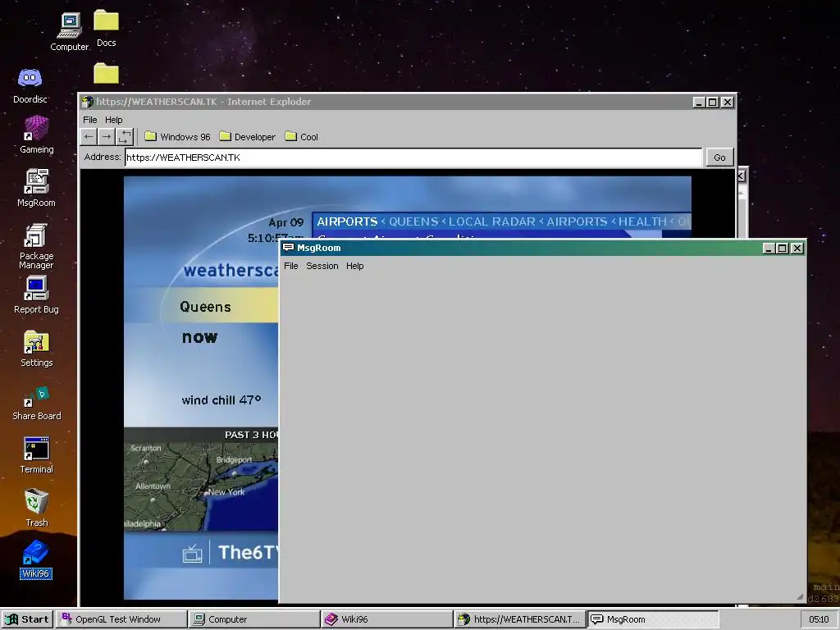Screen dimensions: 840x630
Task: Minimize the Internet Exploder window
Action: [x=699, y=102]
